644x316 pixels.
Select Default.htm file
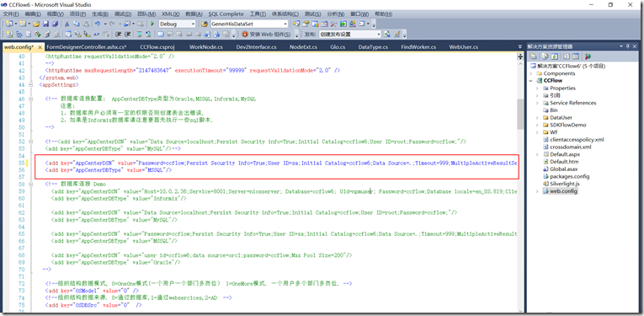pos(563,162)
